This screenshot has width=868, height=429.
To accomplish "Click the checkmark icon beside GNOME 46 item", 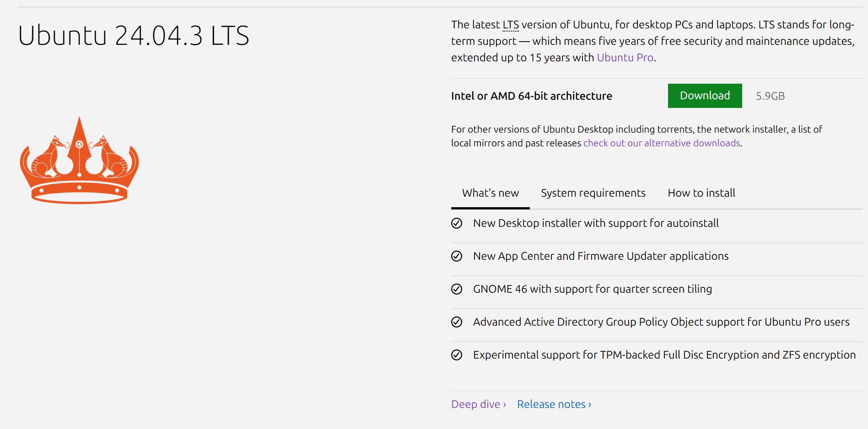I will point(457,289).
